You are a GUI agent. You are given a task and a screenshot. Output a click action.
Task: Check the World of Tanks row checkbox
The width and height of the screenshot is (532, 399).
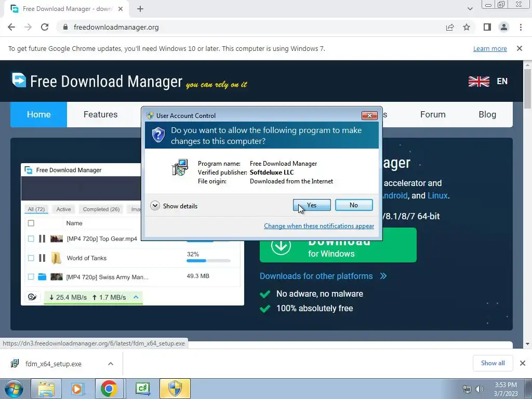pyautogui.click(x=31, y=258)
